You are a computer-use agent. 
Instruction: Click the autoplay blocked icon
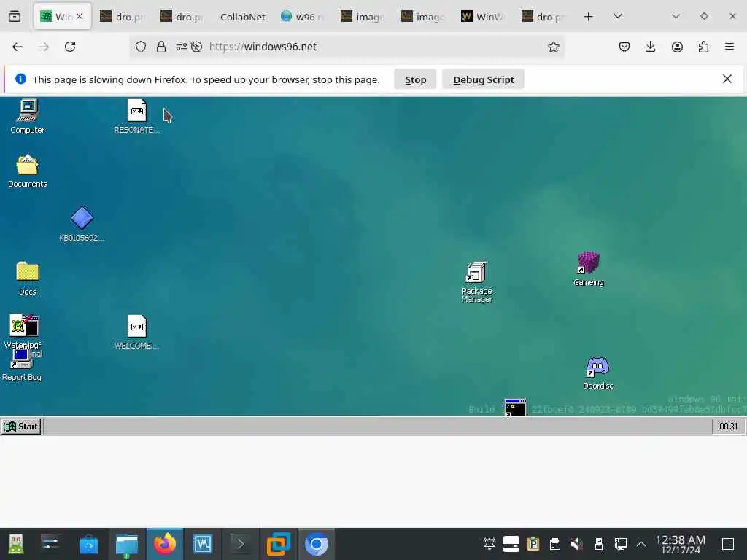[196, 47]
